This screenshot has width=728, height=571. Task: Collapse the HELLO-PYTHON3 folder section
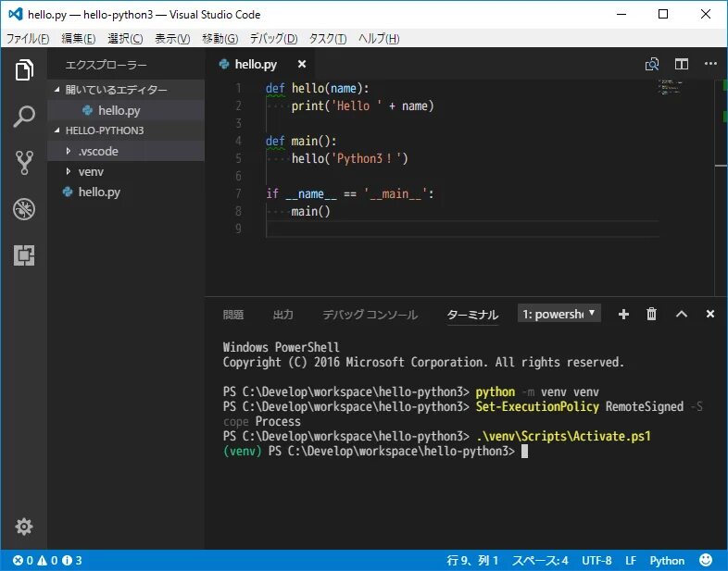pos(57,130)
